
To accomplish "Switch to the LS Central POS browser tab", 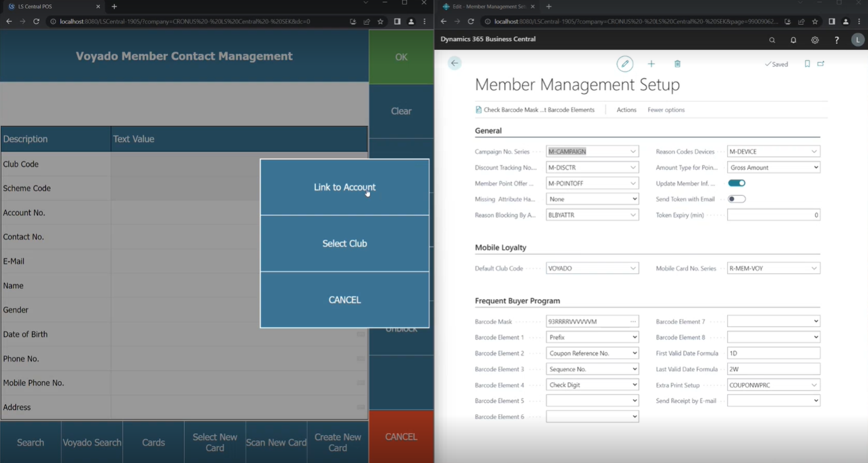I will tap(53, 7).
